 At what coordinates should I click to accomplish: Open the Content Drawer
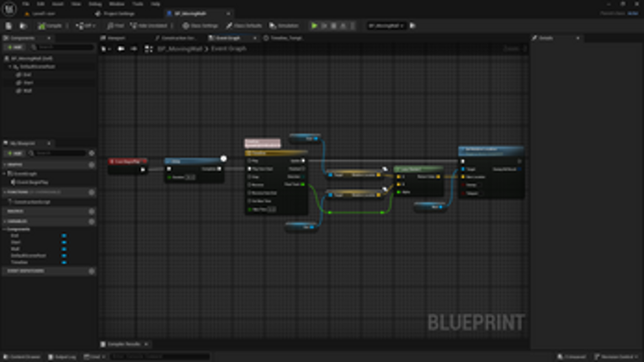(22, 357)
